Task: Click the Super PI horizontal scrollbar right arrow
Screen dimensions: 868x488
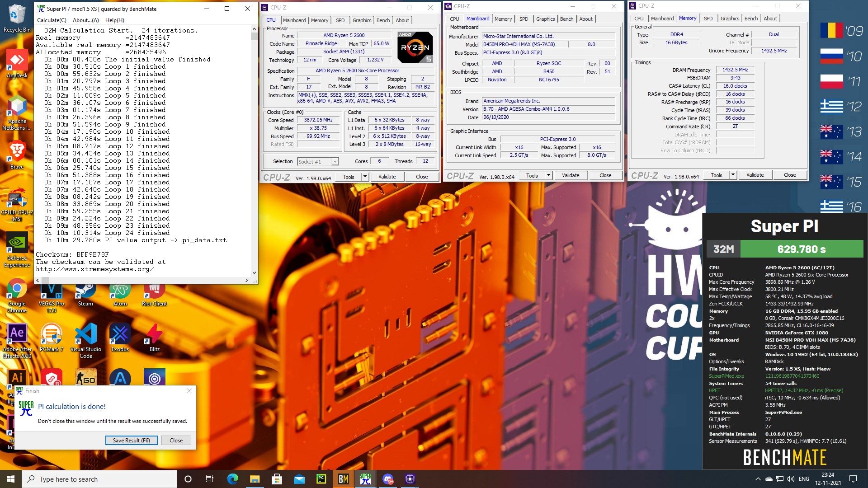Action: point(246,280)
